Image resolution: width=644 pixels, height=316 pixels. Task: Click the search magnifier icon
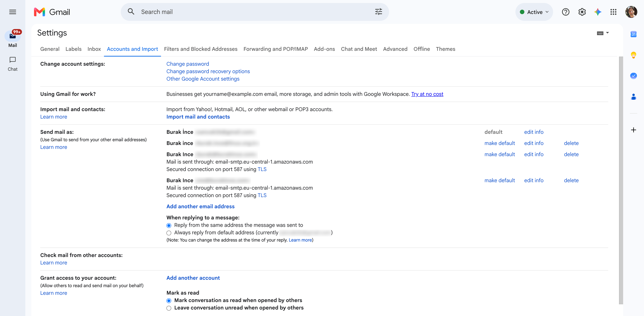coord(131,12)
